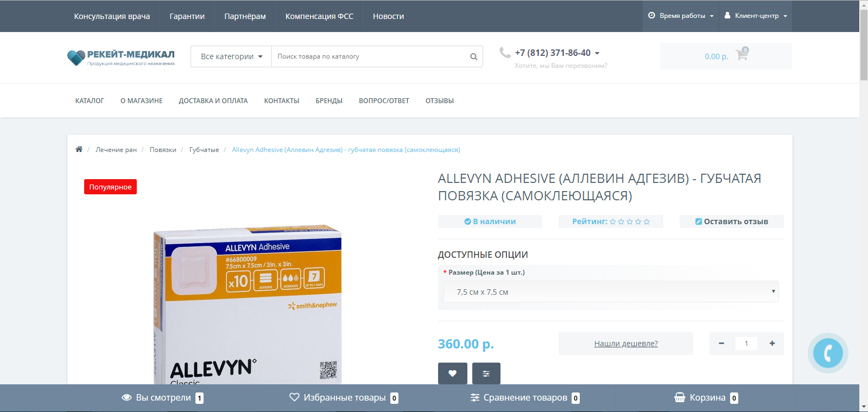Click the quantity input field showing 1
The height and width of the screenshot is (412, 868).
click(746, 344)
